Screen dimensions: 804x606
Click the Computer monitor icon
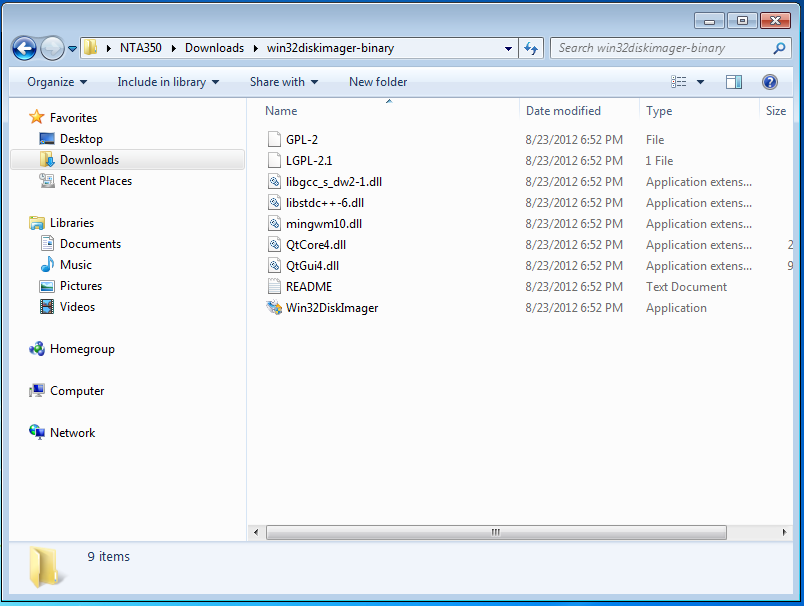click(36, 391)
